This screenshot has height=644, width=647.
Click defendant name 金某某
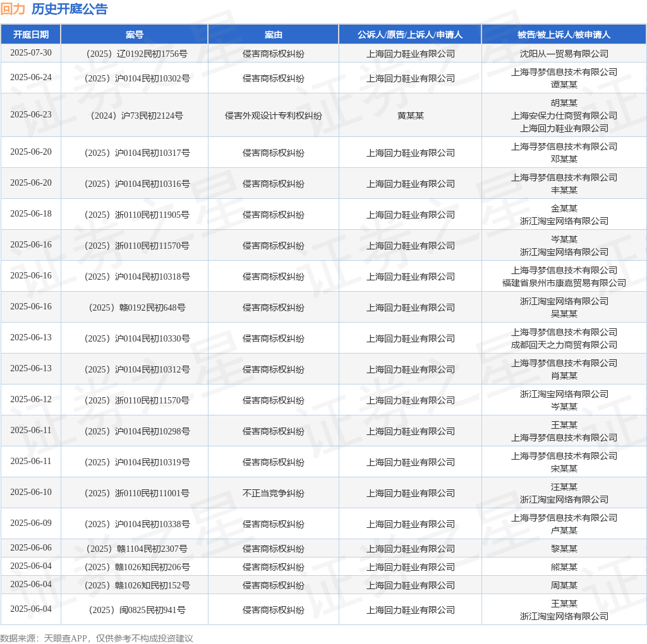[564, 208]
